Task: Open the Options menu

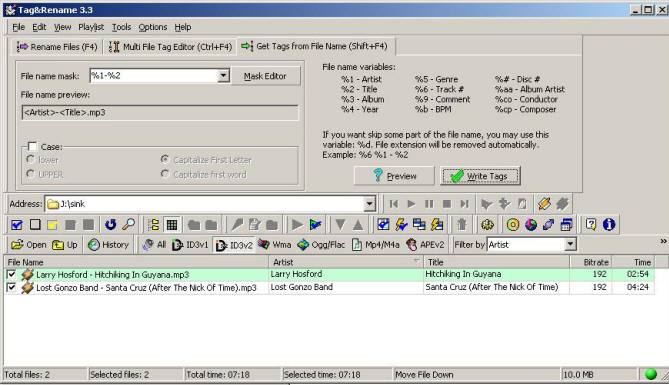Action: click(x=153, y=27)
